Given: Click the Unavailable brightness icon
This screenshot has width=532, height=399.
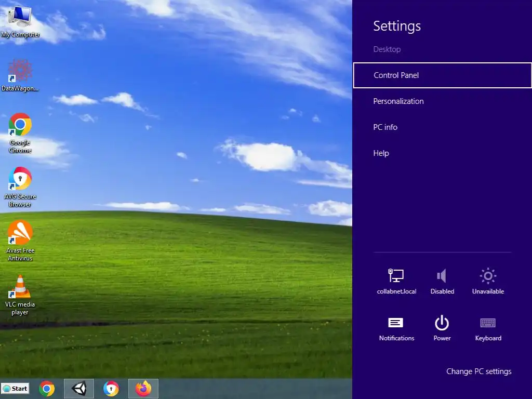Looking at the screenshot, I should [488, 281].
